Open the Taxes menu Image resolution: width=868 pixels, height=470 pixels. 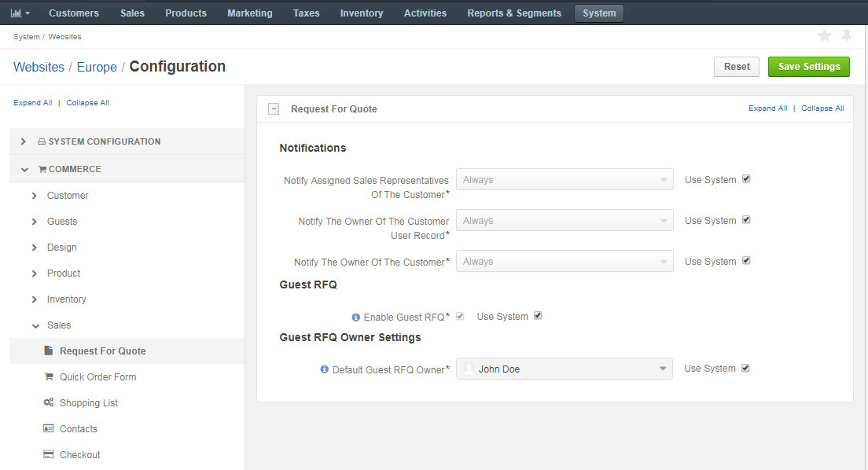(306, 13)
